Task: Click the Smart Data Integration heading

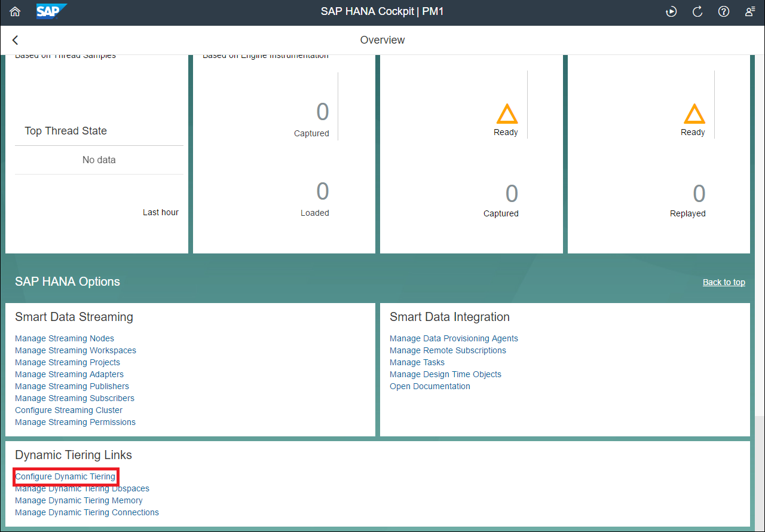Action: pyautogui.click(x=449, y=317)
